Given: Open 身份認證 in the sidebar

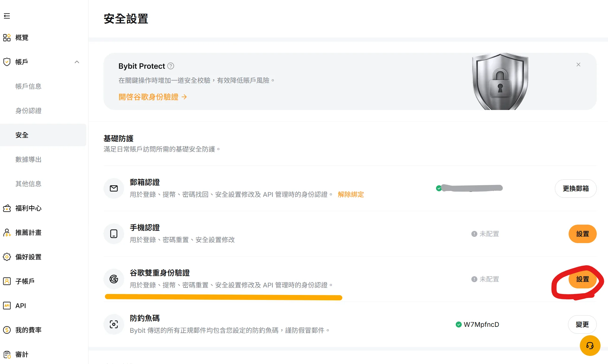Looking at the screenshot, I should 28,111.
